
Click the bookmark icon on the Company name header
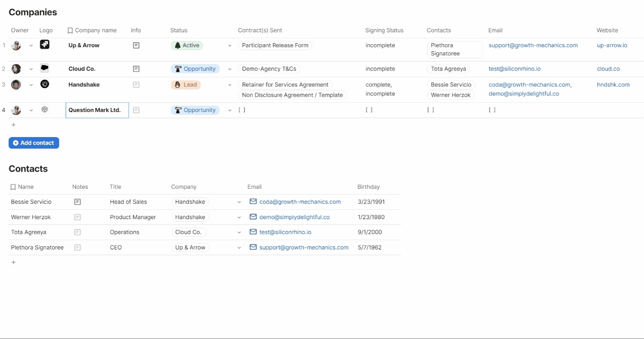point(70,30)
